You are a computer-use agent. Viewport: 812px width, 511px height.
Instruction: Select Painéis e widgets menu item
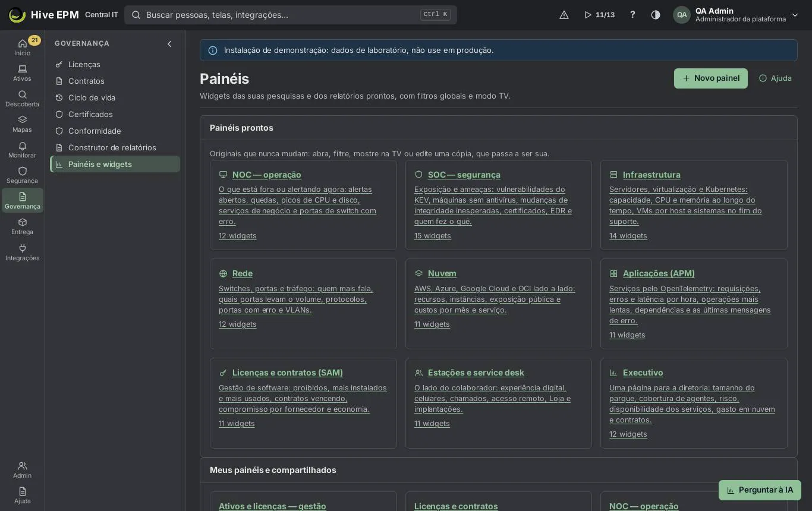coord(115,164)
